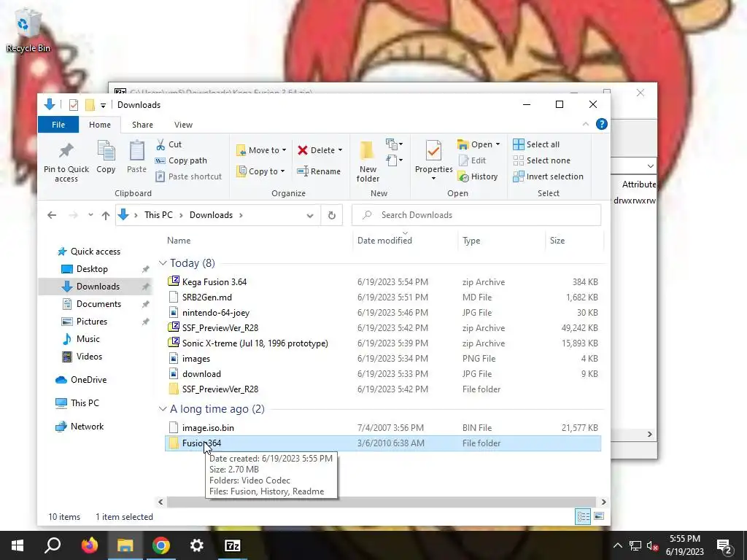
Task: Click Edit in the Open group
Action: (472, 160)
